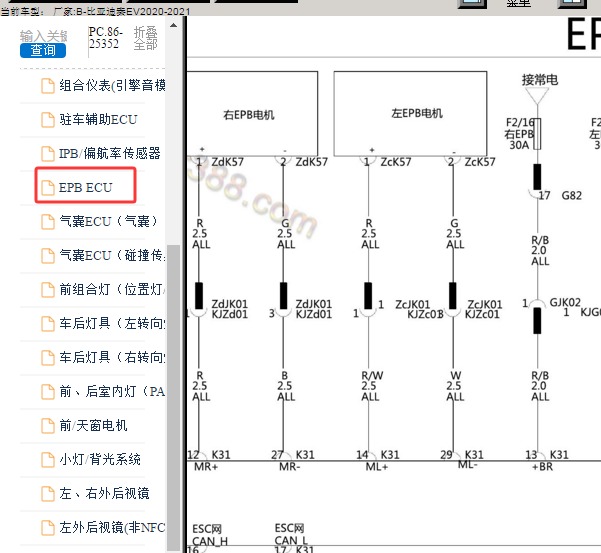
Task: Click the 接常电 power label
Action: coord(540,80)
